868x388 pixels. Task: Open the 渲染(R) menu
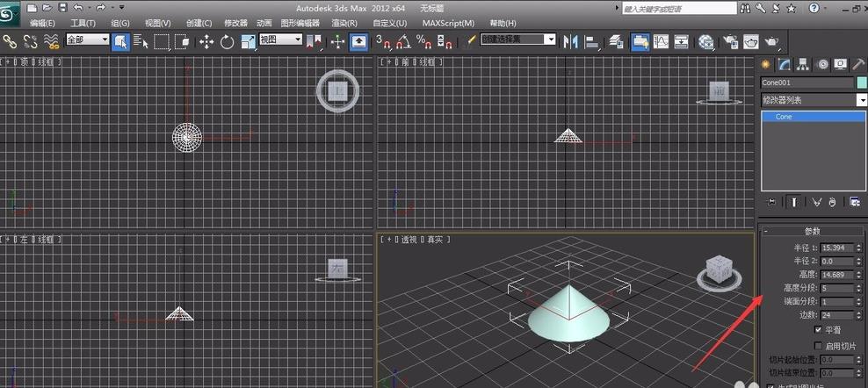(x=344, y=23)
